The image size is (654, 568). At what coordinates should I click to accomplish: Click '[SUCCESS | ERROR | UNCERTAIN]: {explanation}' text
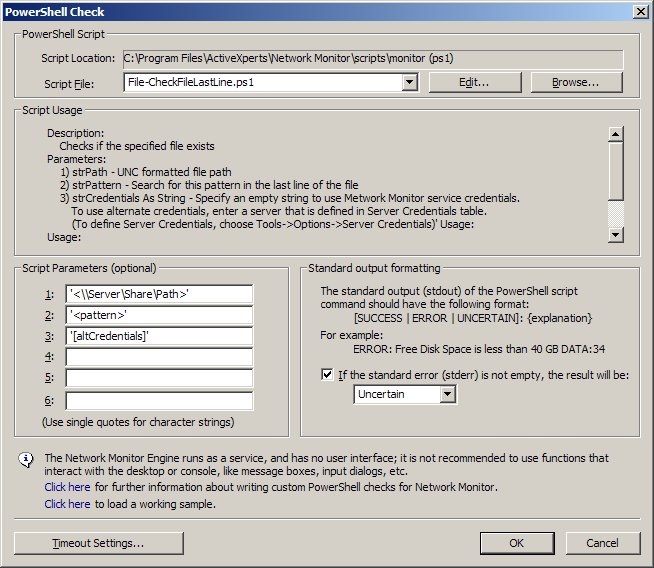pyautogui.click(x=473, y=318)
